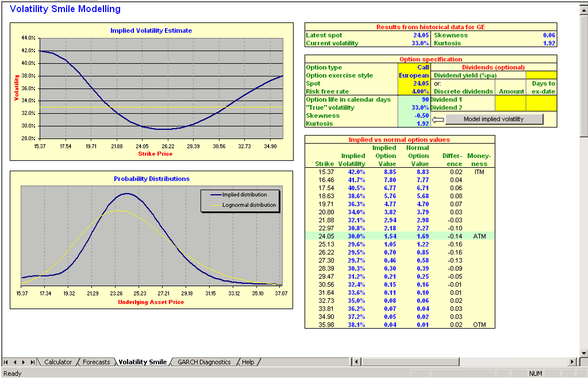The image size is (588, 378).
Task: Click the Current volatility value 33.0%
Action: [420, 44]
